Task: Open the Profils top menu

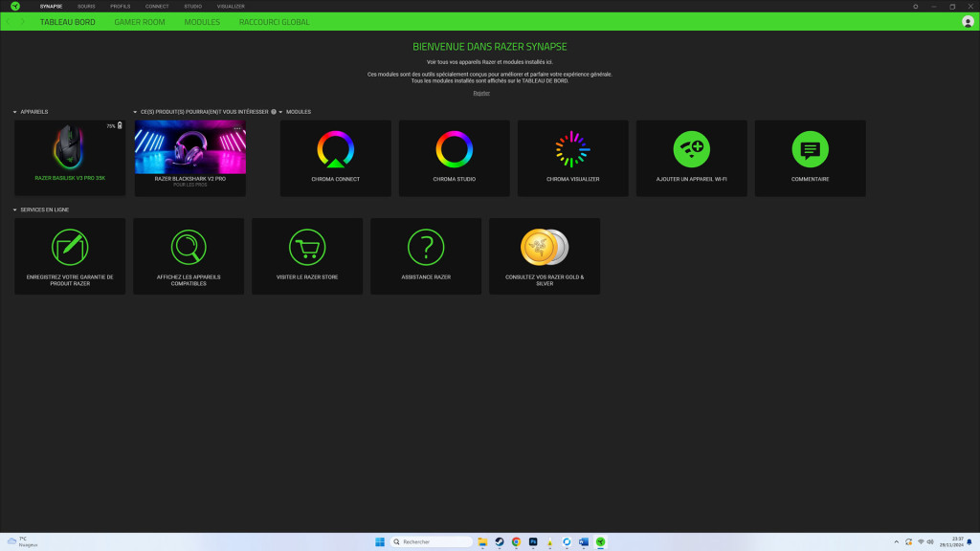Action: coord(121,7)
